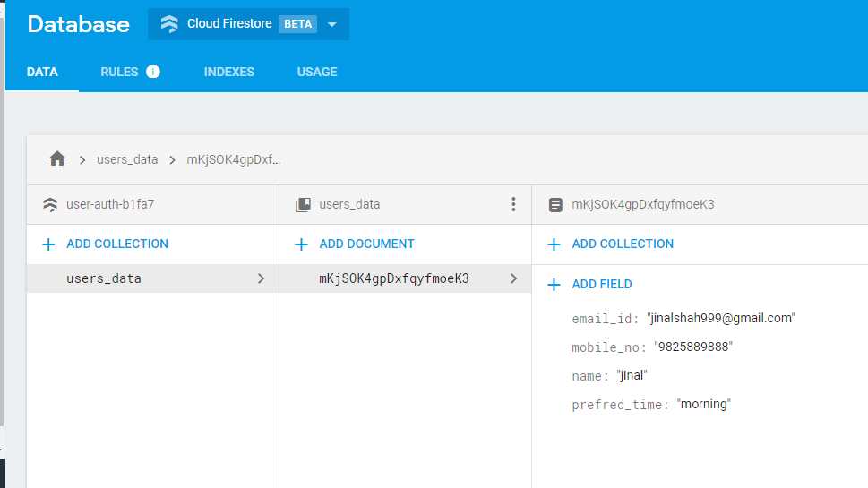Open the Cloud Firestore database dropdown arrow
868x488 pixels.
332,24
